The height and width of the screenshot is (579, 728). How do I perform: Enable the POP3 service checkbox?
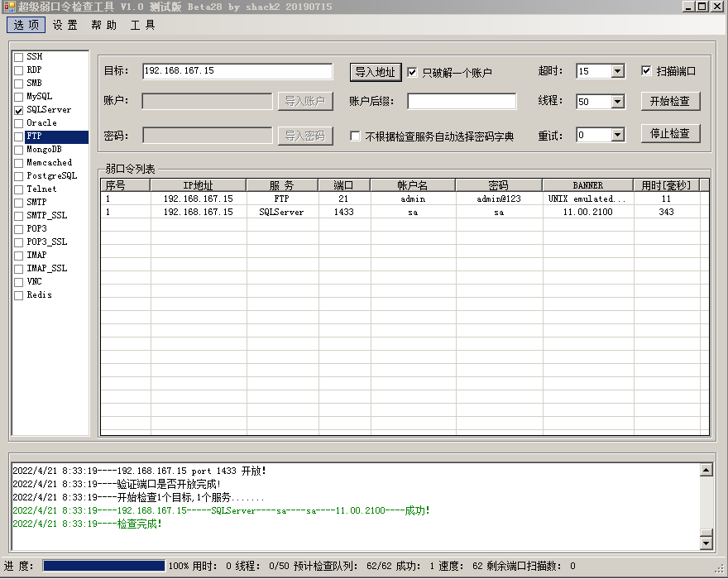tap(18, 229)
